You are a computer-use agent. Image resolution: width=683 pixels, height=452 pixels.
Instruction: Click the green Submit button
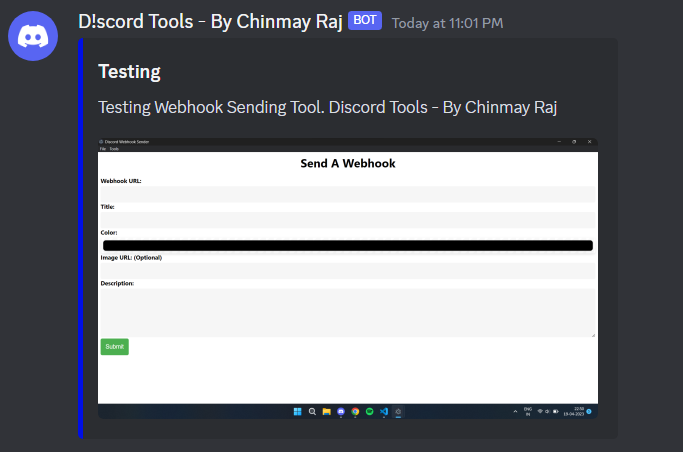click(115, 347)
